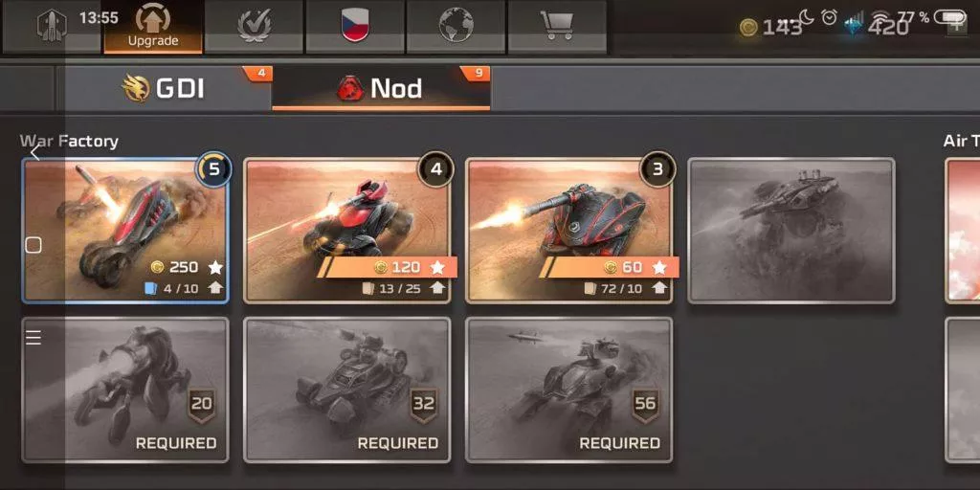980x490 pixels.
Task: Tap the locked unit requiring level 56
Action: point(568,390)
